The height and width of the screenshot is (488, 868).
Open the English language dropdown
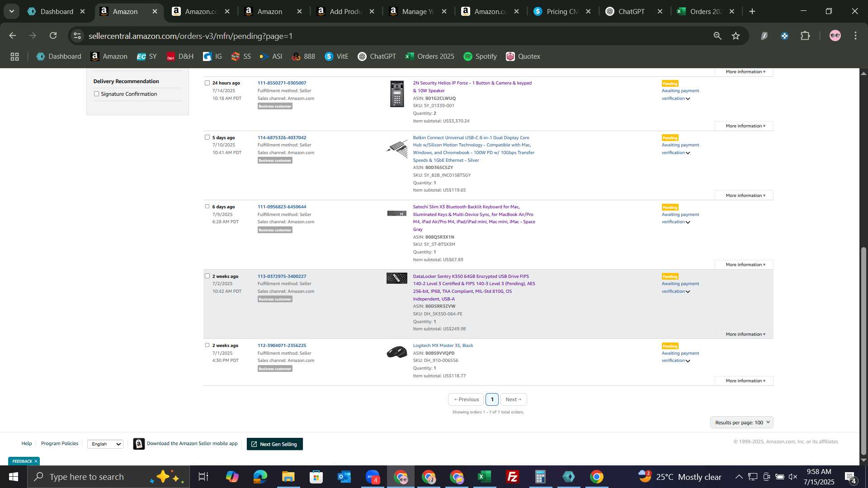pos(105,444)
